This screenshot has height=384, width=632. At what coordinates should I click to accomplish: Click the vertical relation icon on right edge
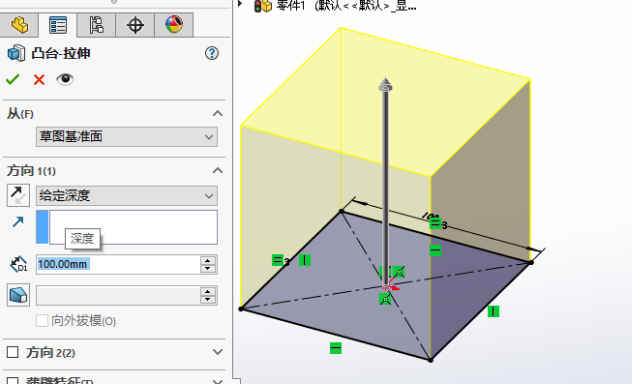point(493,311)
